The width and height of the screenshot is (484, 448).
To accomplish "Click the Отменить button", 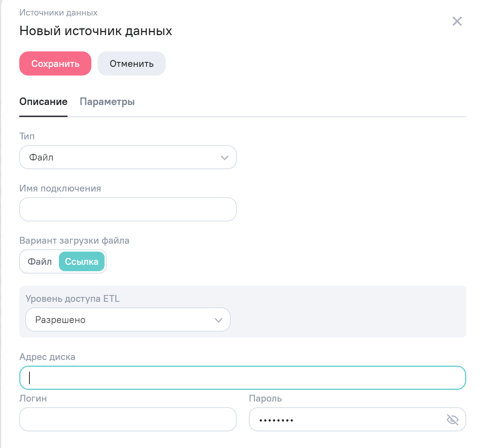I will coord(131,63).
